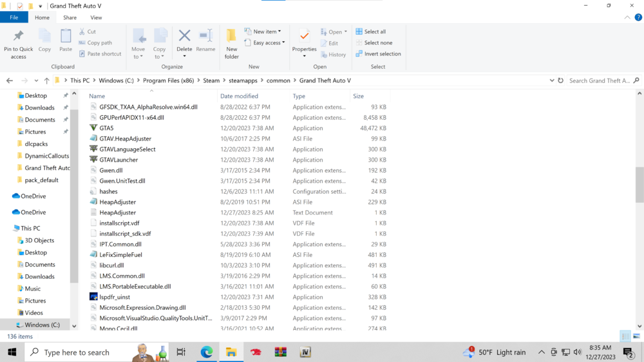Image resolution: width=644 pixels, height=362 pixels.
Task: Open 3D Objects under This PC
Action: (x=39, y=240)
